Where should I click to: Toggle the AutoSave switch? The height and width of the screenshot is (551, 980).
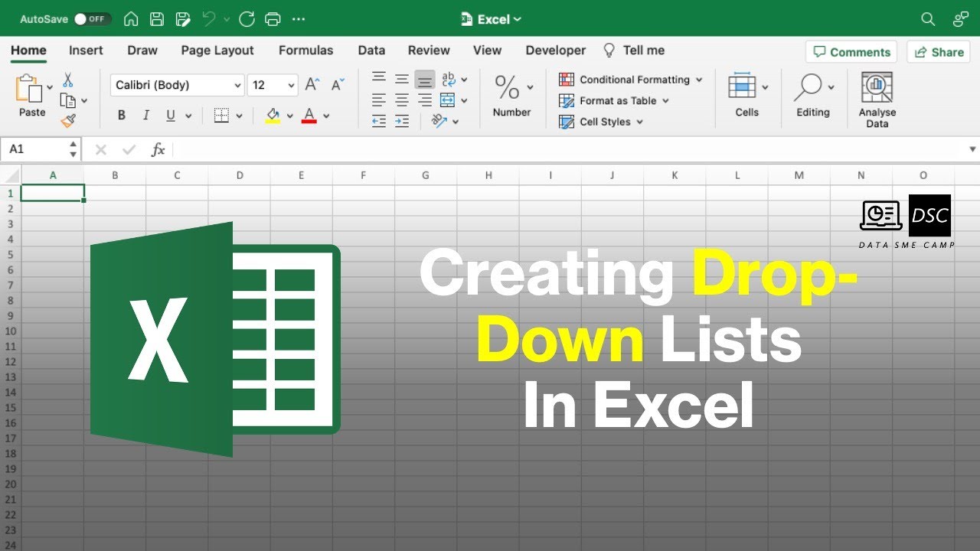pyautogui.click(x=93, y=19)
